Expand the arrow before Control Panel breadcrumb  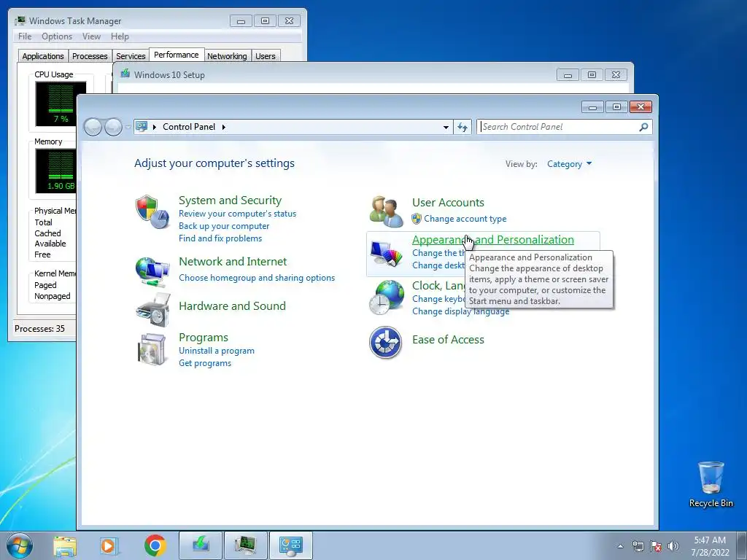(155, 127)
